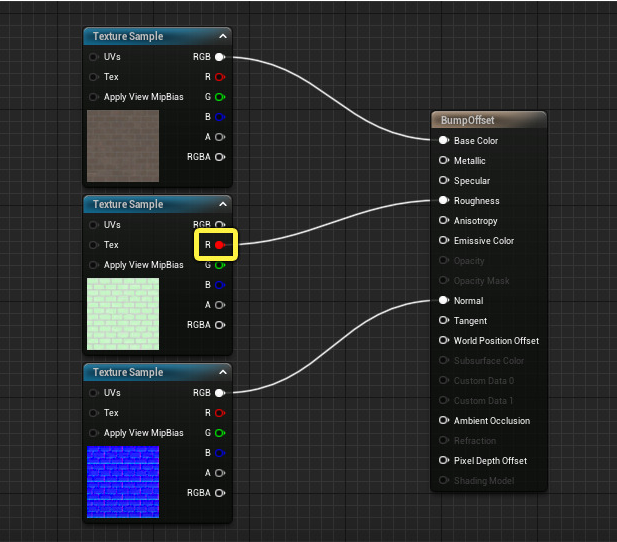Click Normal input pin on BumpOffset node
Image resolution: width=617 pixels, height=542 pixels.
click(444, 301)
